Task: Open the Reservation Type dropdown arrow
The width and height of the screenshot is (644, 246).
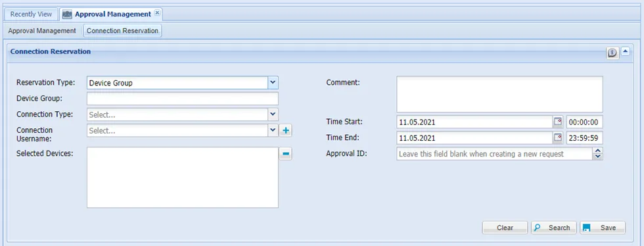Action: click(x=273, y=83)
